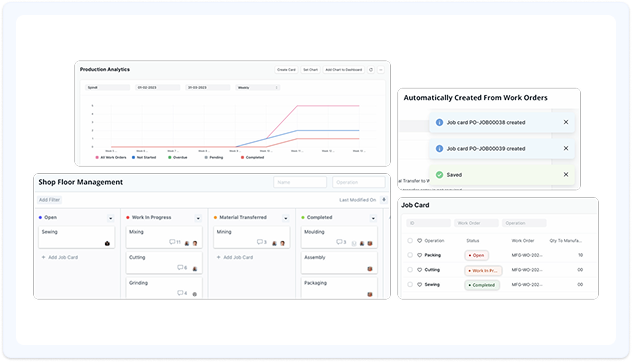
Task: Expand the Work In Progress column dropdown
Action: [x=198, y=218]
